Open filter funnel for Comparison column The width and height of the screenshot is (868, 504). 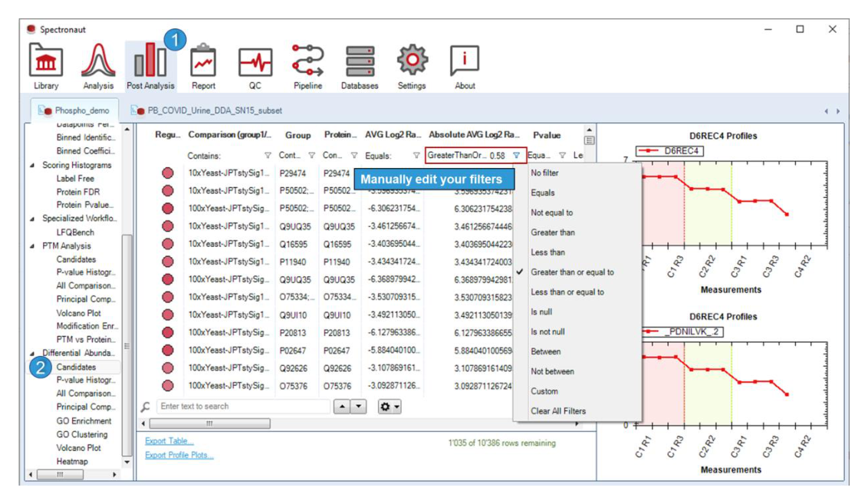point(268,156)
